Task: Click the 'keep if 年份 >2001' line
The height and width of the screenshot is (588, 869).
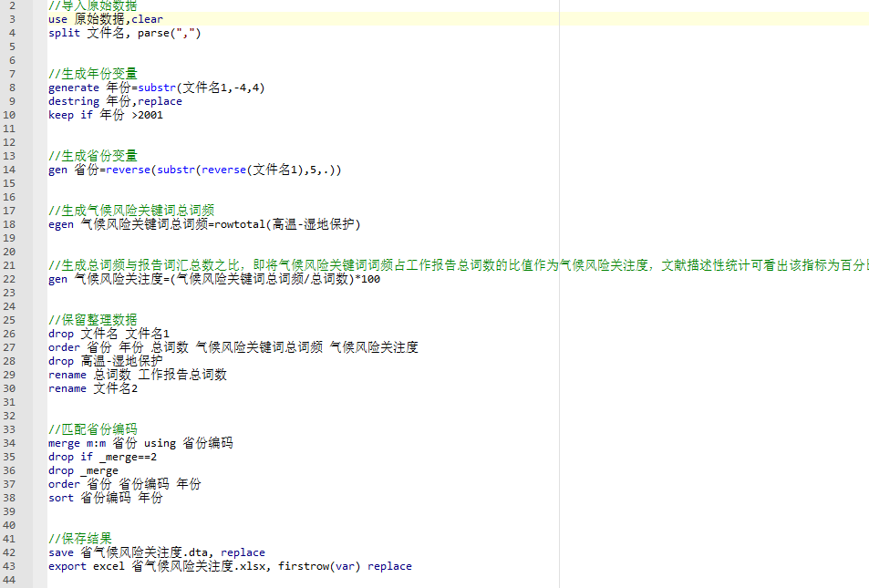Action: pos(106,115)
